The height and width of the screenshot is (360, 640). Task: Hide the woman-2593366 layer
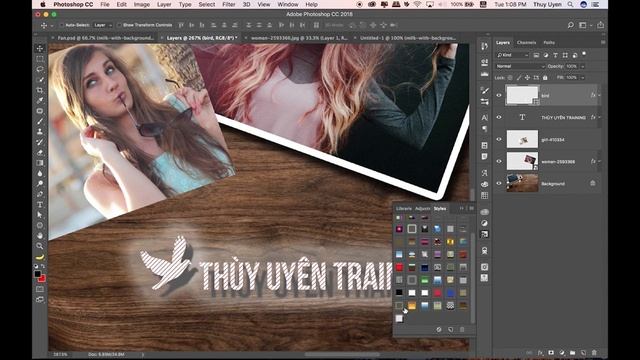tap(499, 161)
